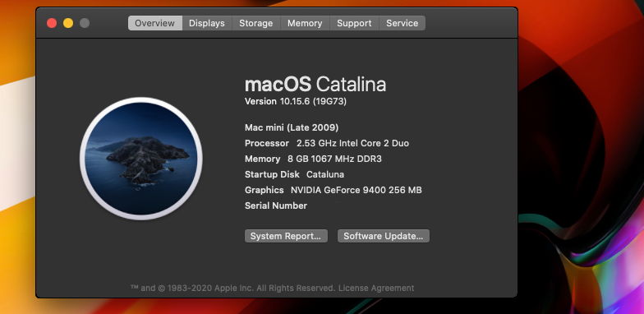Open the System Report button

(x=286, y=236)
